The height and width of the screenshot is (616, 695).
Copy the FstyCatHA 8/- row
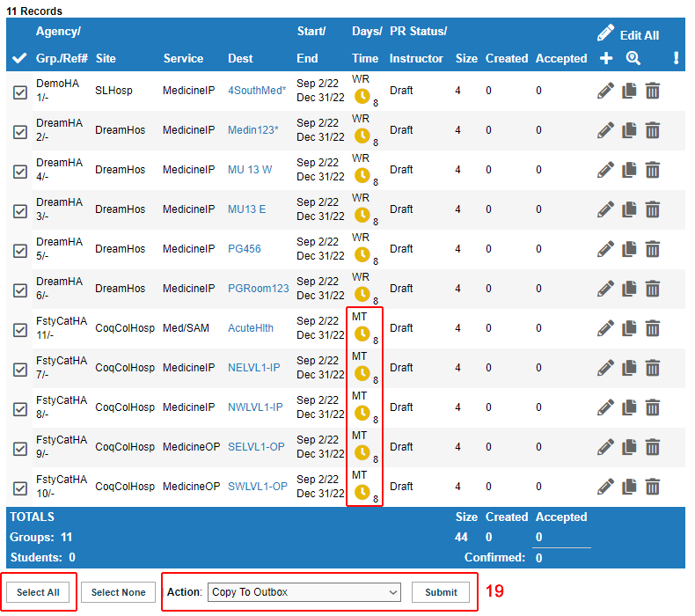pos(629,407)
